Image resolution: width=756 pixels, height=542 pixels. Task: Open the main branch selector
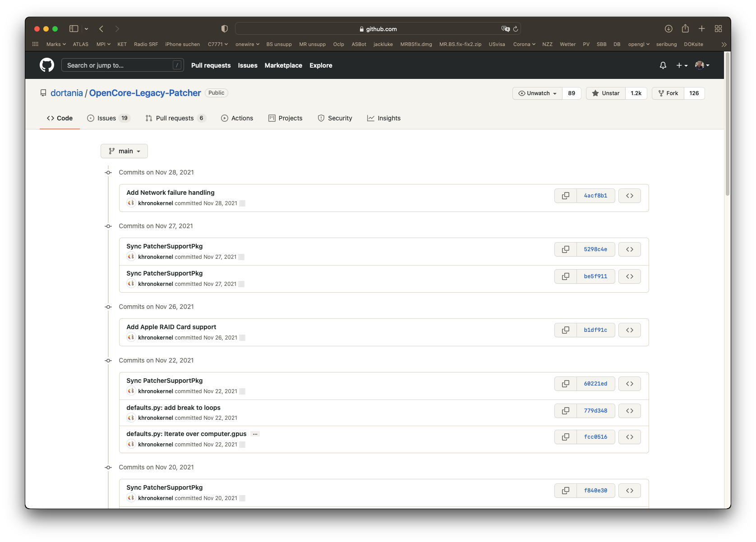coord(124,151)
